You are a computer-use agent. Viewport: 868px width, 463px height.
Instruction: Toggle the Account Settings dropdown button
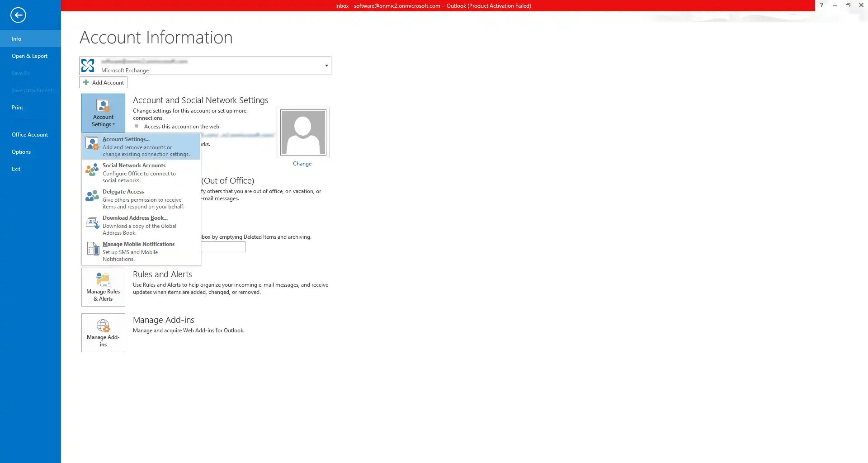(x=103, y=113)
